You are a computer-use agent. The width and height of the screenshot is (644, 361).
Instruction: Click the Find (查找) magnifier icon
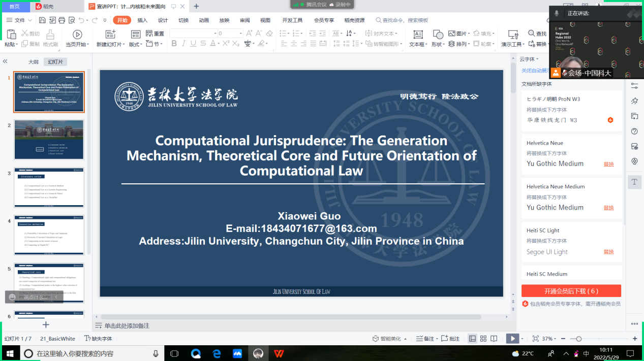(532, 34)
